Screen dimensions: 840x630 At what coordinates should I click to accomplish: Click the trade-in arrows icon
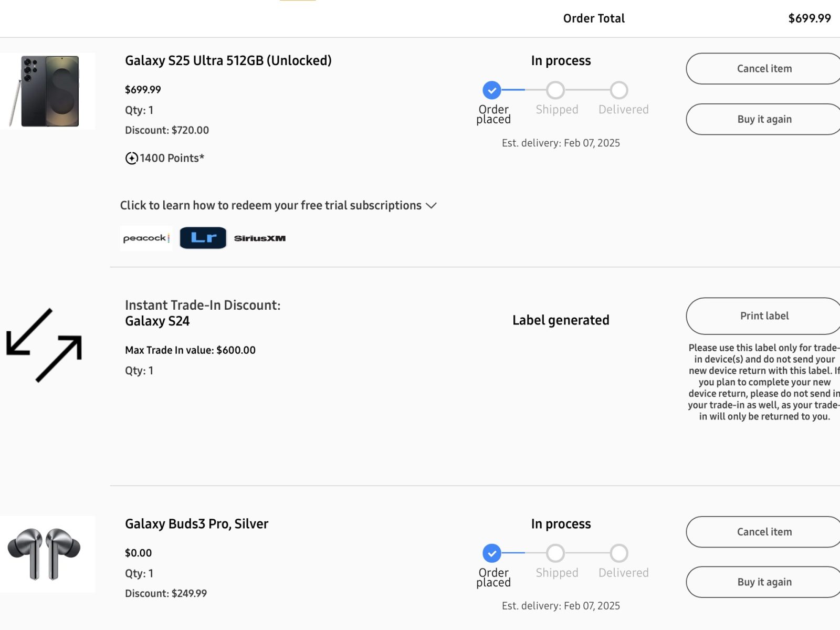pyautogui.click(x=44, y=345)
